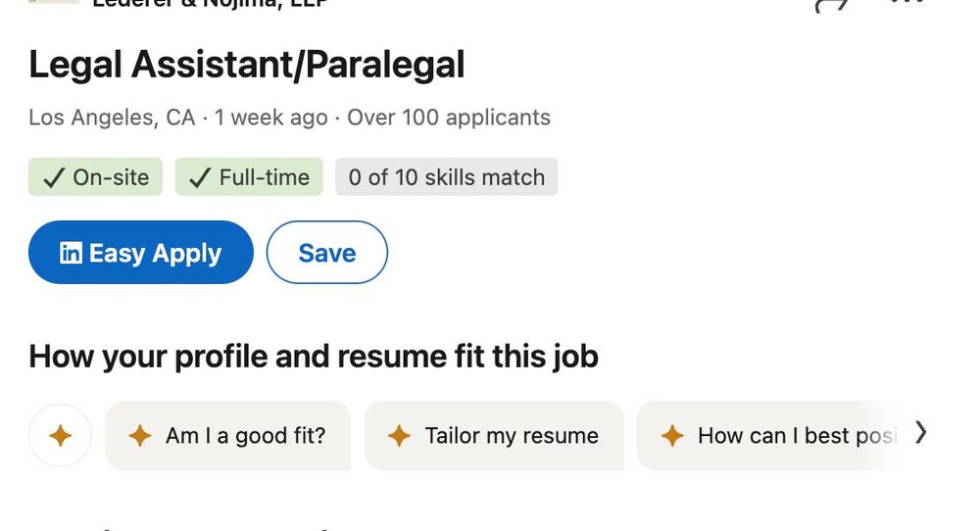The image size is (980, 531).
Task: Select 'How can I best position' suggestion chip
Action: click(767, 435)
